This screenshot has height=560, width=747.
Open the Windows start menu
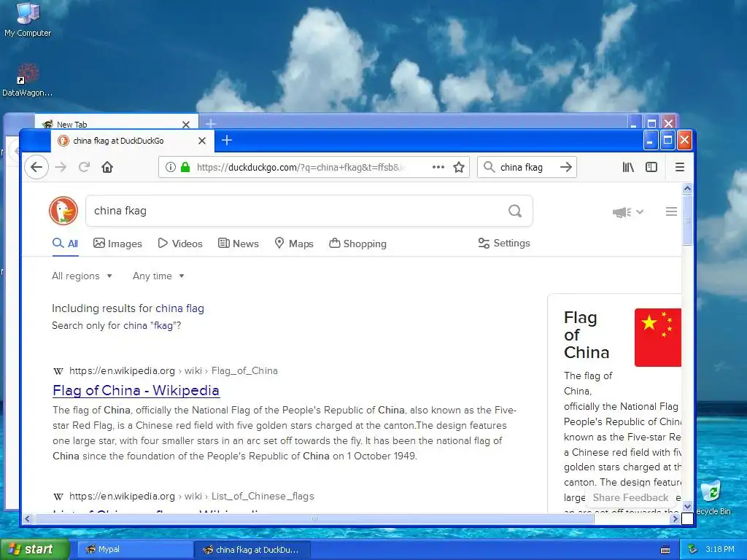point(34,549)
